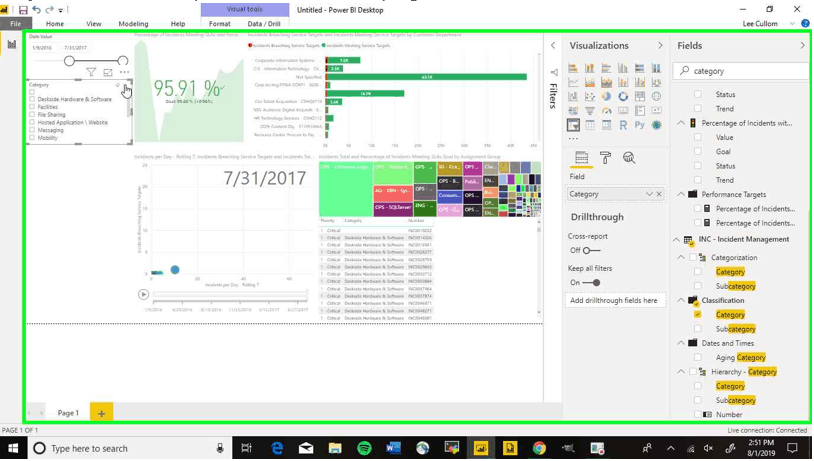Open the Category field well dropdown arrow
Screen dimensions: 814x461
pos(649,194)
